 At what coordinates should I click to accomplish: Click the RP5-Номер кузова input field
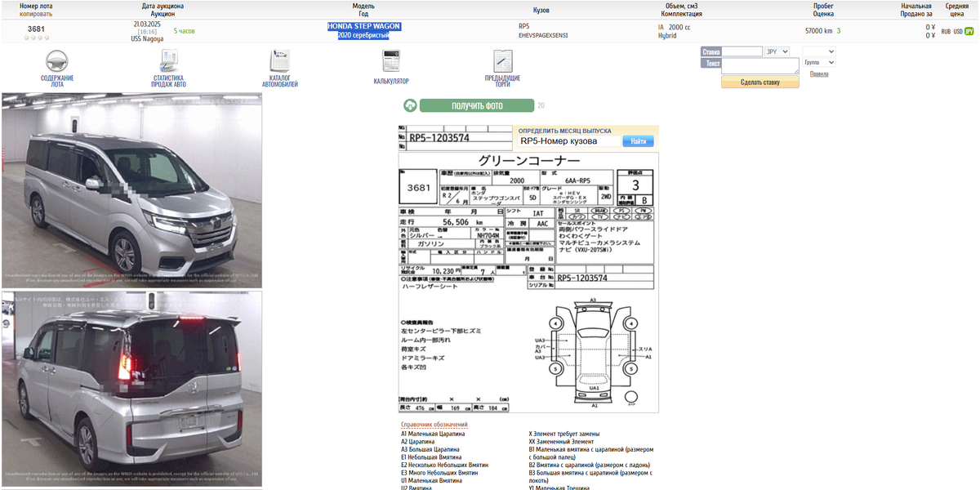point(568,141)
